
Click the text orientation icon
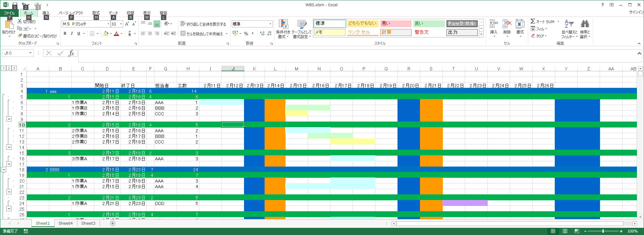[167, 24]
